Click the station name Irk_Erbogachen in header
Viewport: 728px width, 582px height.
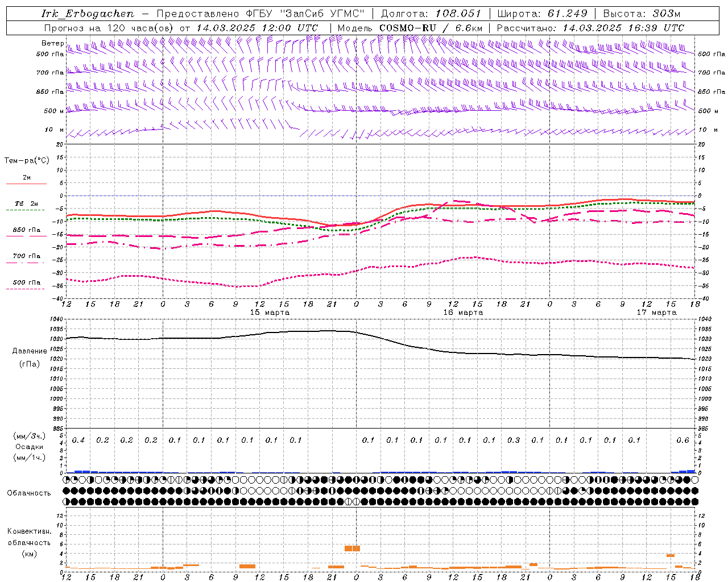tap(88, 14)
